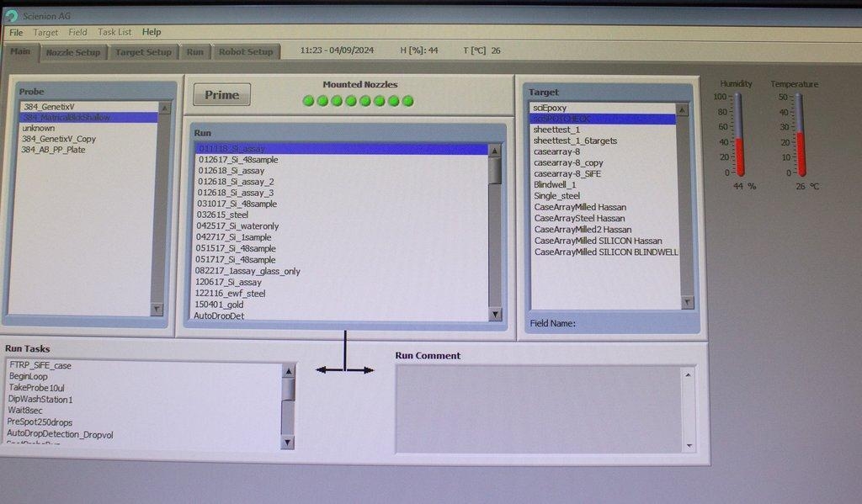Switch to the Robot Setup tab
The width and height of the screenshot is (862, 504).
coord(246,51)
